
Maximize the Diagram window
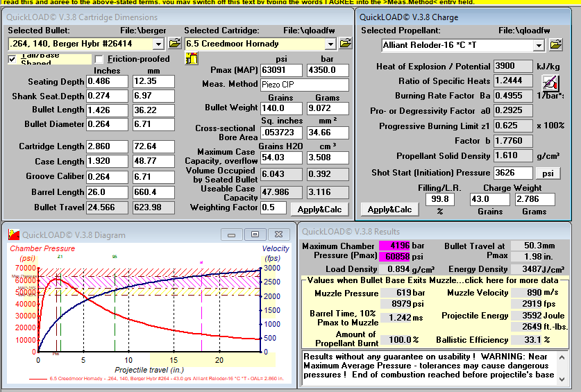[255, 235]
